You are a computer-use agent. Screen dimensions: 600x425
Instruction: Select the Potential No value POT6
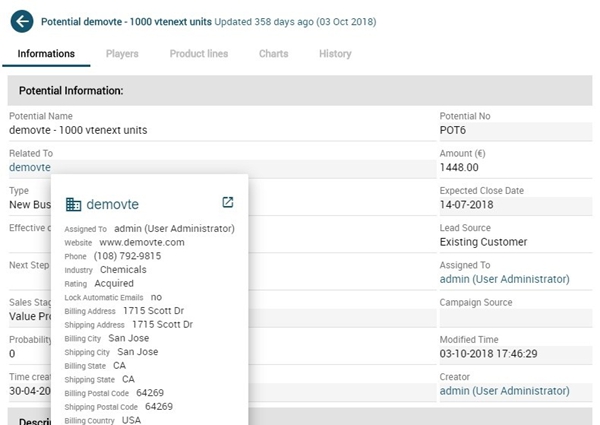click(453, 130)
